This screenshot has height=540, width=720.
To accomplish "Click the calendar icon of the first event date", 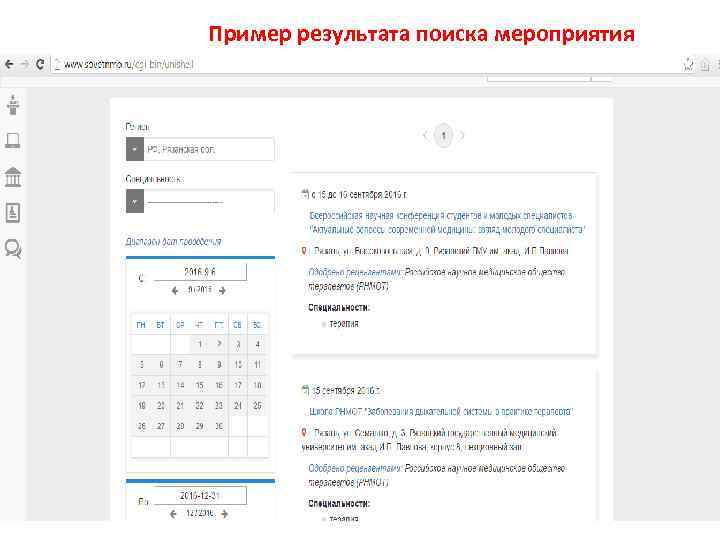I will pos(305,194).
